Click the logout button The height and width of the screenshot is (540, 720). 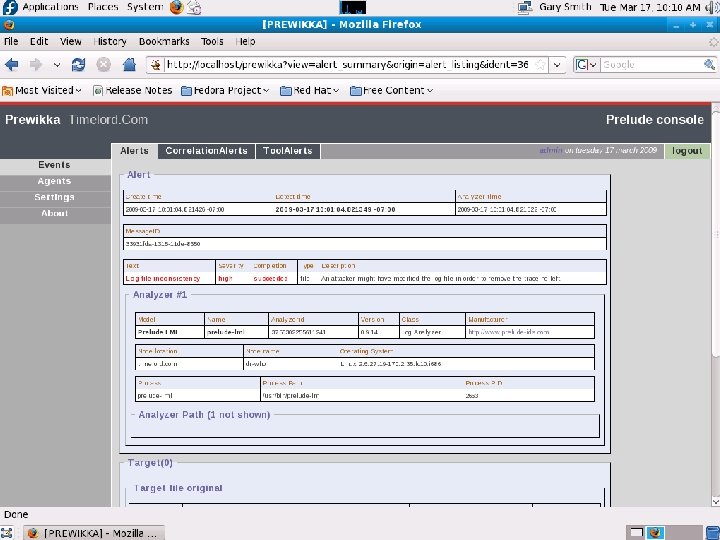point(686,151)
